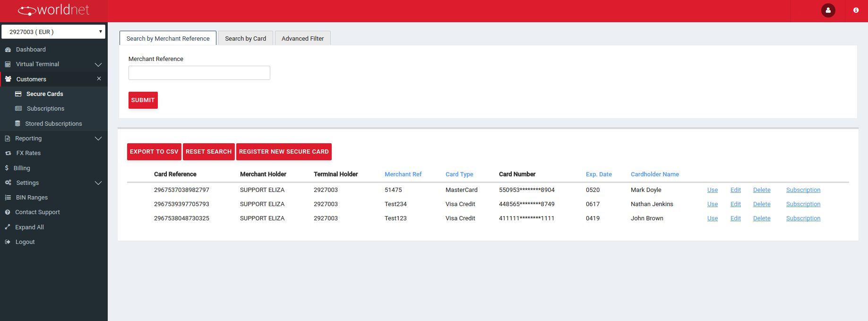Open the user profile icon
Viewport: 868px width, 321px height.
point(828,10)
